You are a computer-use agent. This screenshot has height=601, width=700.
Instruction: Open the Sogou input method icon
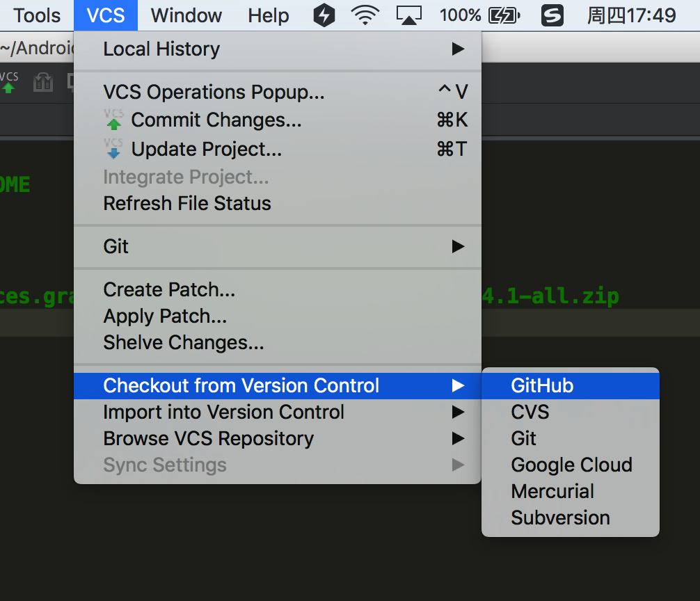pyautogui.click(x=552, y=15)
